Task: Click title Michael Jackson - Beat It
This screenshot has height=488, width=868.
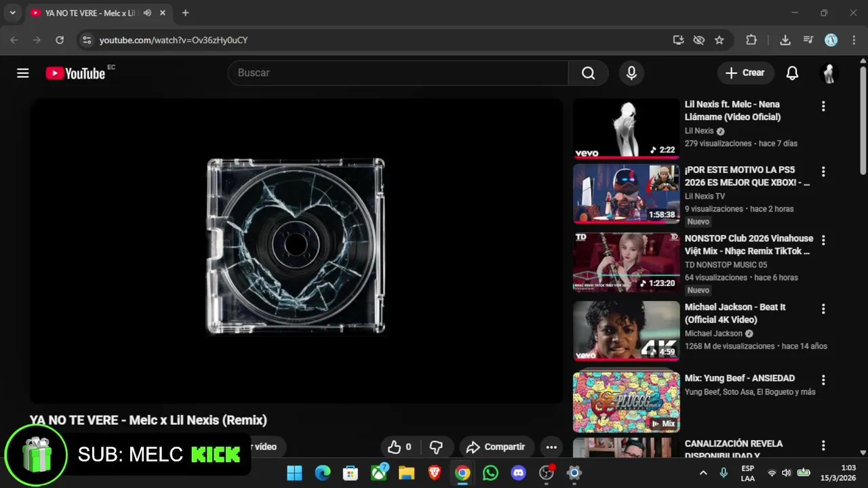Action: point(735,313)
